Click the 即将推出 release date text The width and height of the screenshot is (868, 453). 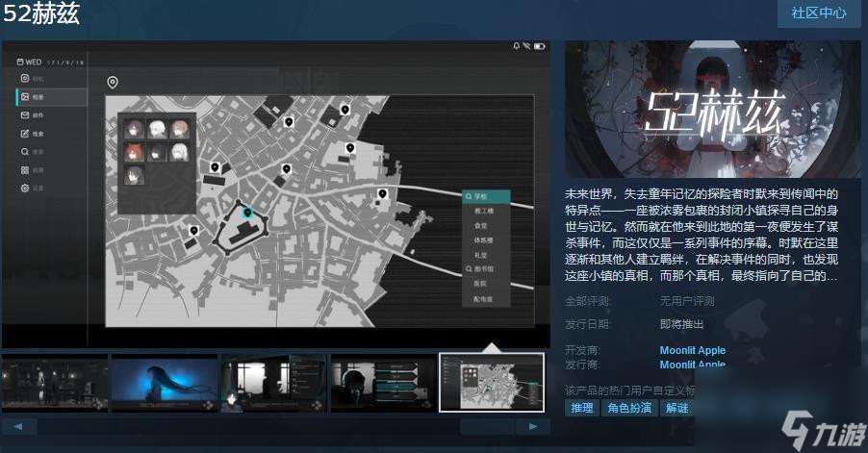point(681,324)
